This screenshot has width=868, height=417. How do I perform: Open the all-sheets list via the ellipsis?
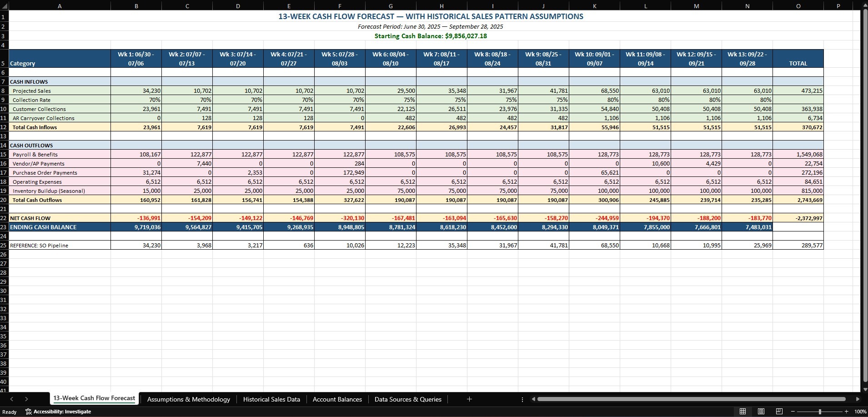coord(522,399)
